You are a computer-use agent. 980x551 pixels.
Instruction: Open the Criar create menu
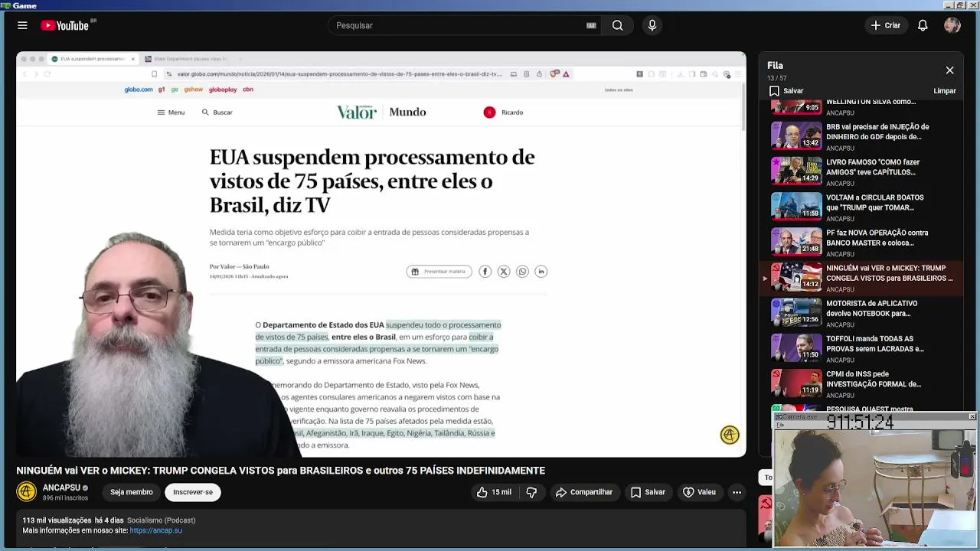[x=886, y=25]
